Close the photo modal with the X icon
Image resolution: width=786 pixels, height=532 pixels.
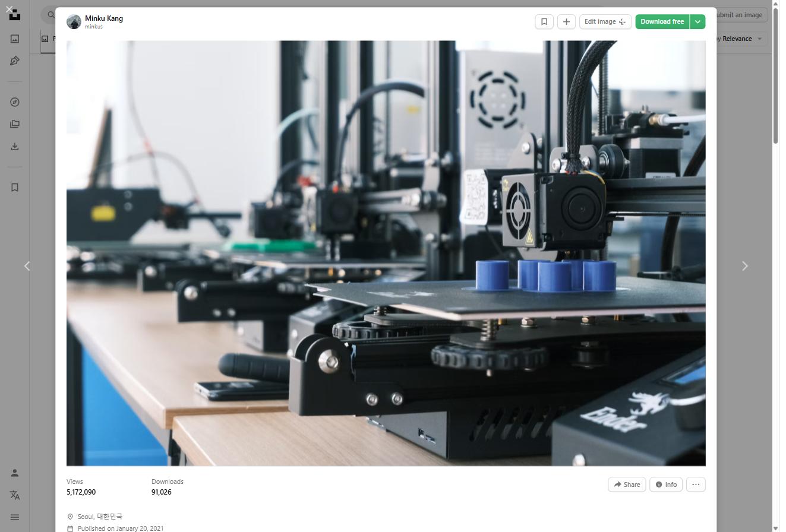click(9, 9)
